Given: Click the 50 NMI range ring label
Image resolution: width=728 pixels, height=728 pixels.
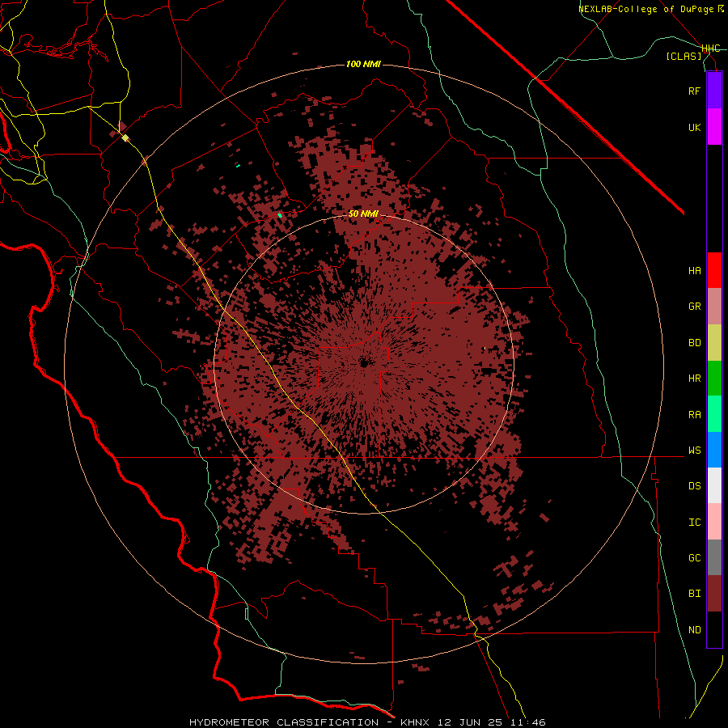Looking at the screenshot, I should click(x=363, y=214).
